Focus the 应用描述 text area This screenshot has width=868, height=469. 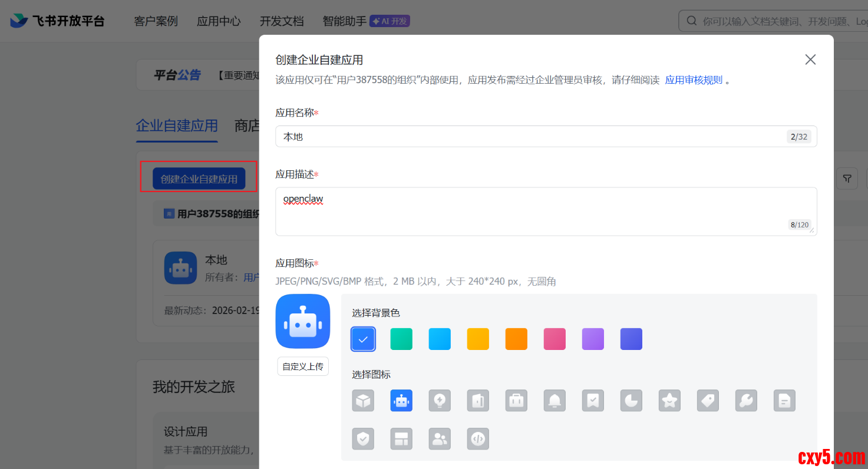pos(530,211)
